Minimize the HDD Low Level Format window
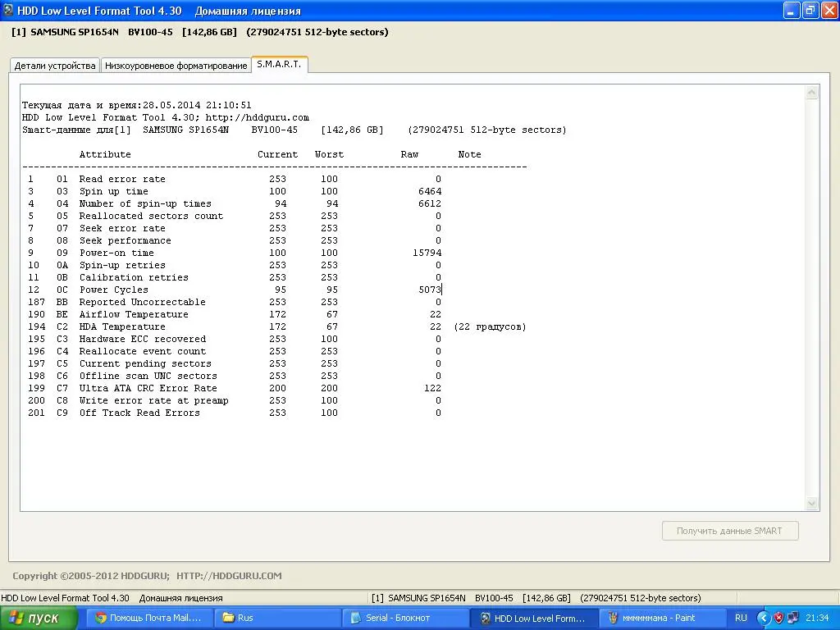The width and height of the screenshot is (840, 630). click(792, 10)
